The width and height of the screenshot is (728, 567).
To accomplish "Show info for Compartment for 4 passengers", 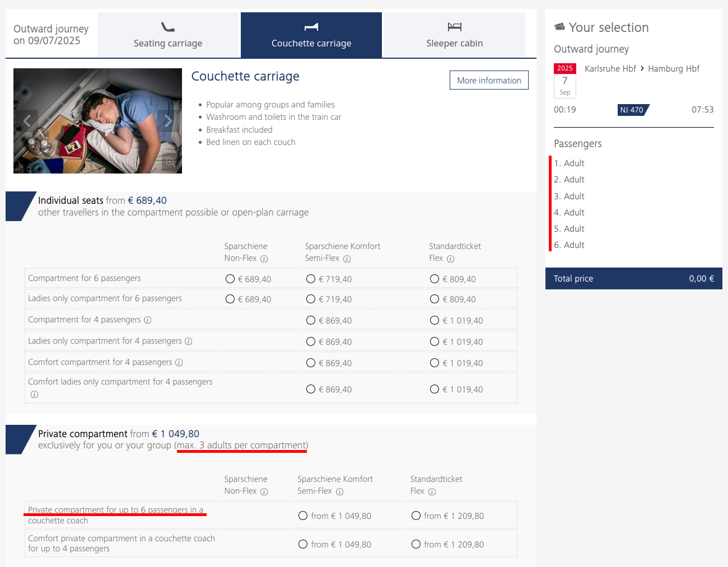I will [148, 320].
